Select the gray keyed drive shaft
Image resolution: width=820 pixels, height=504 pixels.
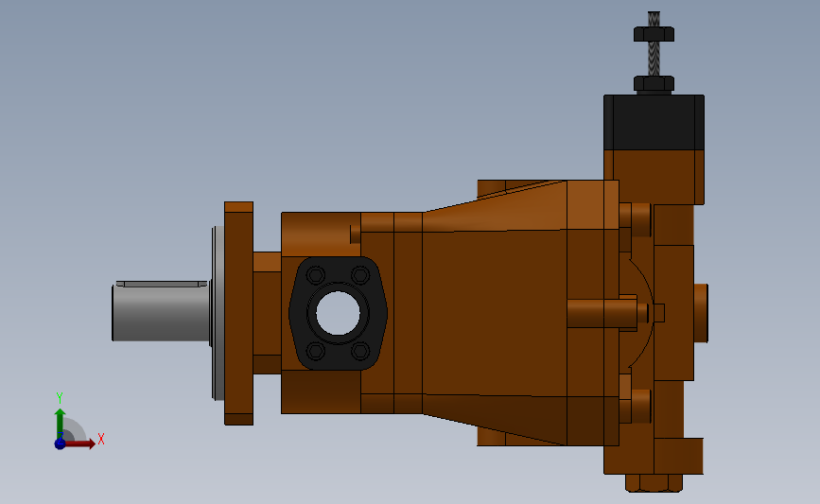click(161, 311)
